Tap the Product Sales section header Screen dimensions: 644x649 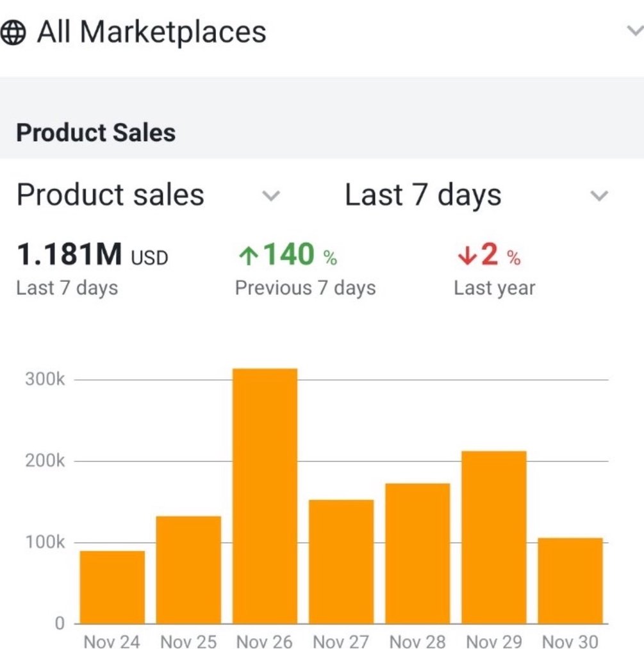tap(95, 133)
